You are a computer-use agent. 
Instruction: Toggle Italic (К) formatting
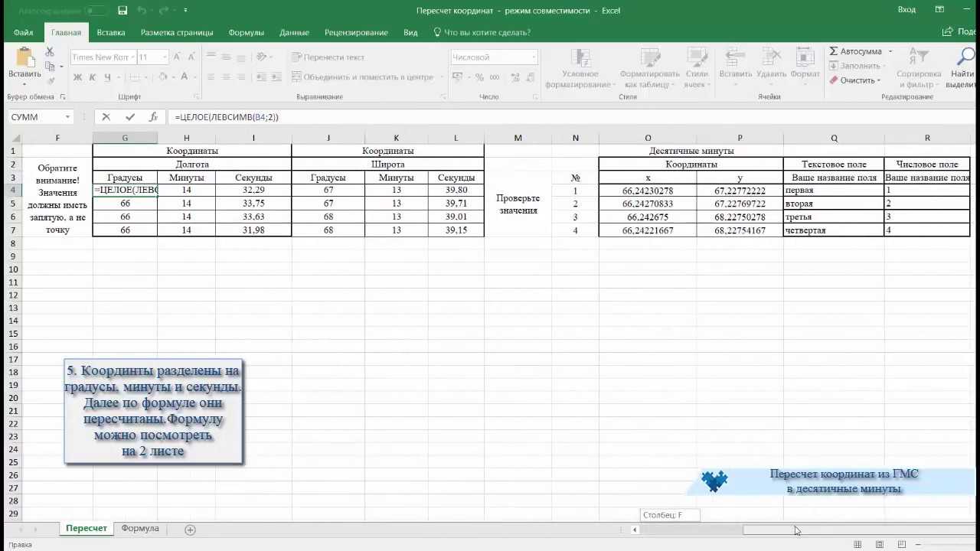pos(93,77)
